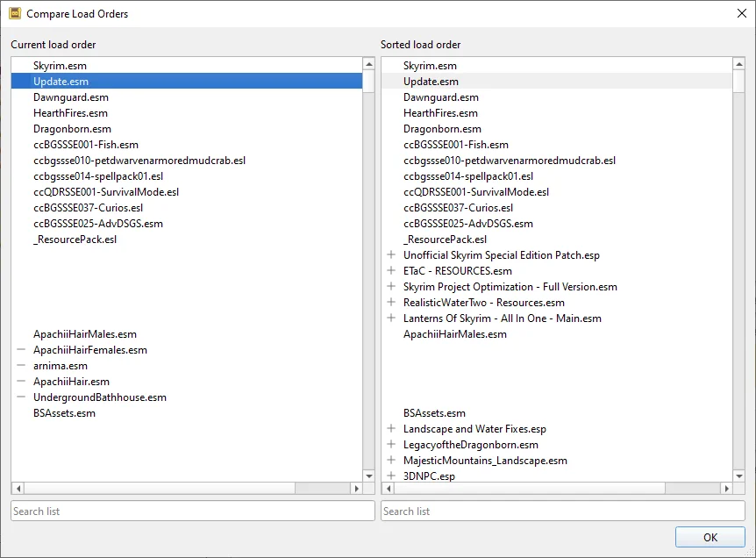The image size is (756, 558).
Task: Select HearthFires.esm in the sorted load order
Action: [557, 113]
